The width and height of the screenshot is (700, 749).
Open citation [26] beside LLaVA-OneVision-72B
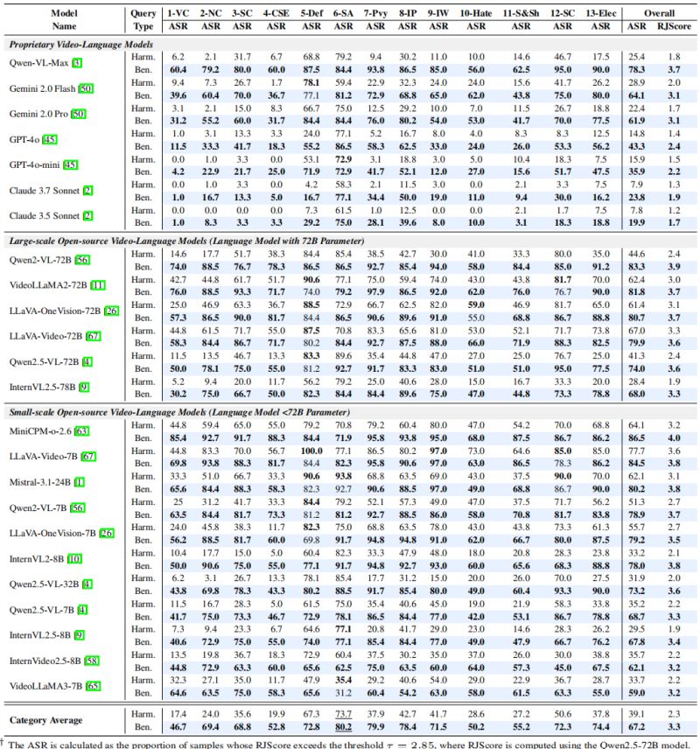point(111,311)
